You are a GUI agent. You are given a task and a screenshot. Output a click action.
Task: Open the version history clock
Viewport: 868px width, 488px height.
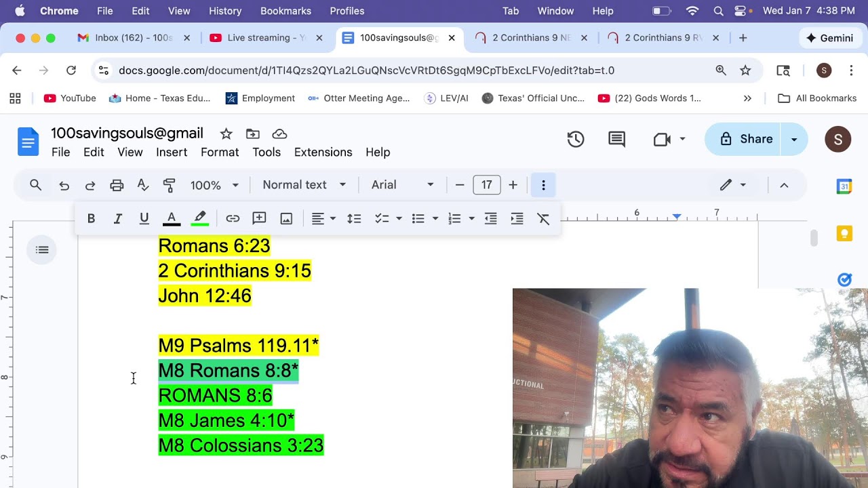(576, 140)
